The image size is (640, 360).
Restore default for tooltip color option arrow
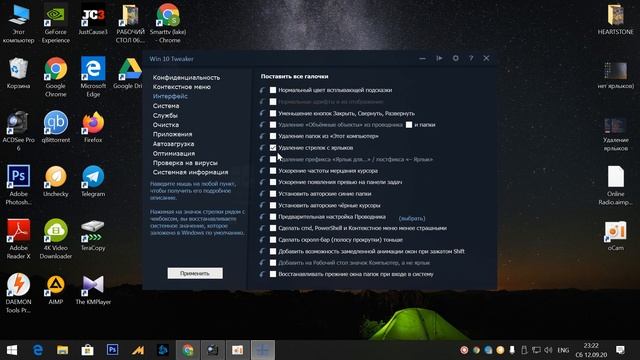coord(262,90)
